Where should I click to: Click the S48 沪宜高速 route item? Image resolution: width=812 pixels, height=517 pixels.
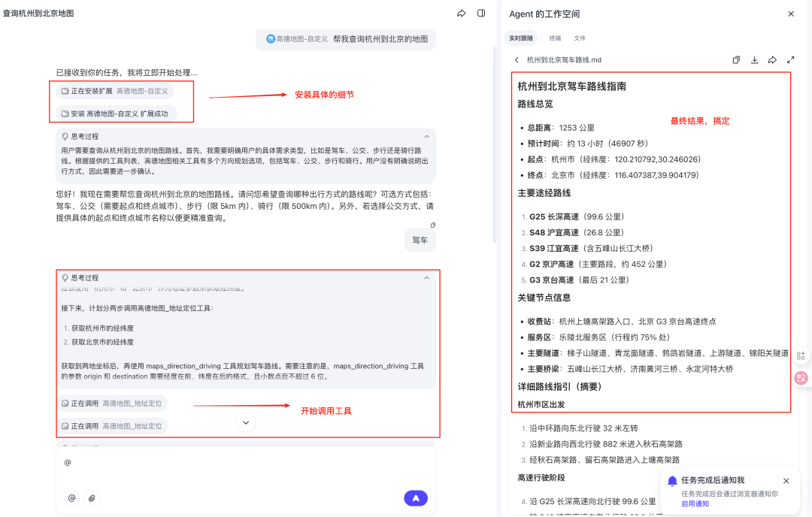577,233
